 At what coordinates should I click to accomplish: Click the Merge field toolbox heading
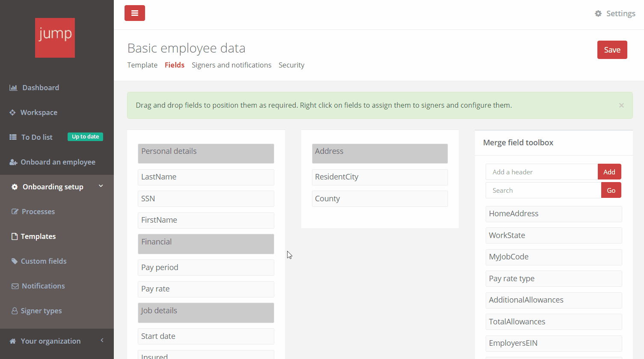tap(518, 143)
